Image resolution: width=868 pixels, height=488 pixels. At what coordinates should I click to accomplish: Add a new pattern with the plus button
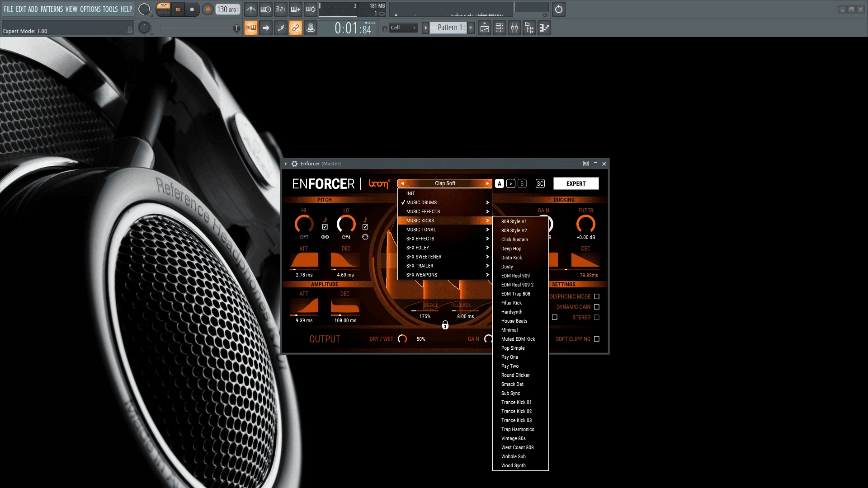click(471, 28)
